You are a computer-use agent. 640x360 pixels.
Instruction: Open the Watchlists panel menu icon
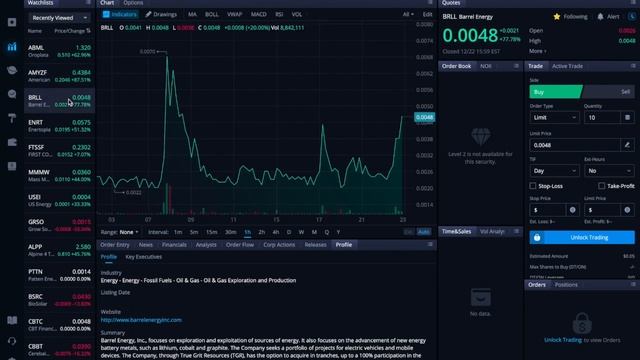point(88,2)
